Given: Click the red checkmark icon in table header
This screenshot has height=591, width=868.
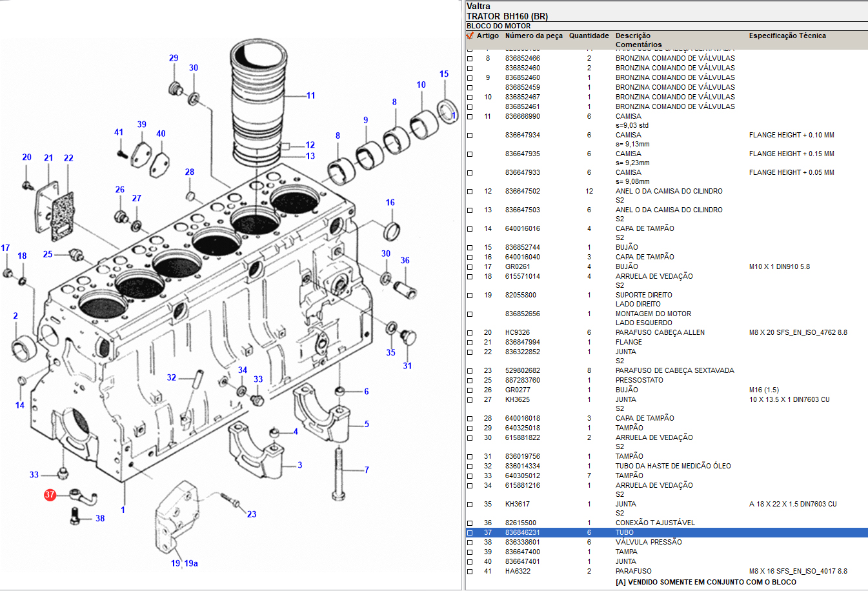Looking at the screenshot, I should point(470,35).
